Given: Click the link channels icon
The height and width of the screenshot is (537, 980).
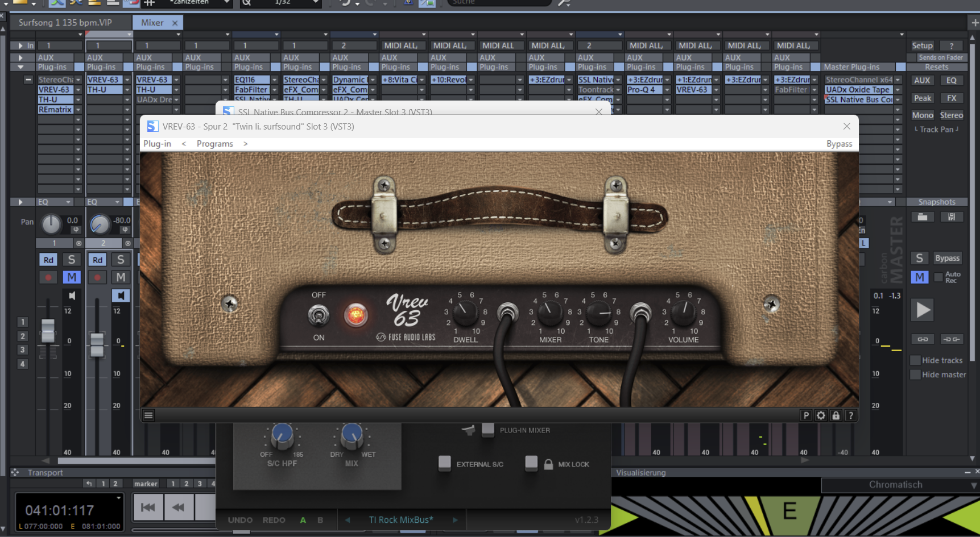Looking at the screenshot, I should pyautogui.click(x=923, y=339).
